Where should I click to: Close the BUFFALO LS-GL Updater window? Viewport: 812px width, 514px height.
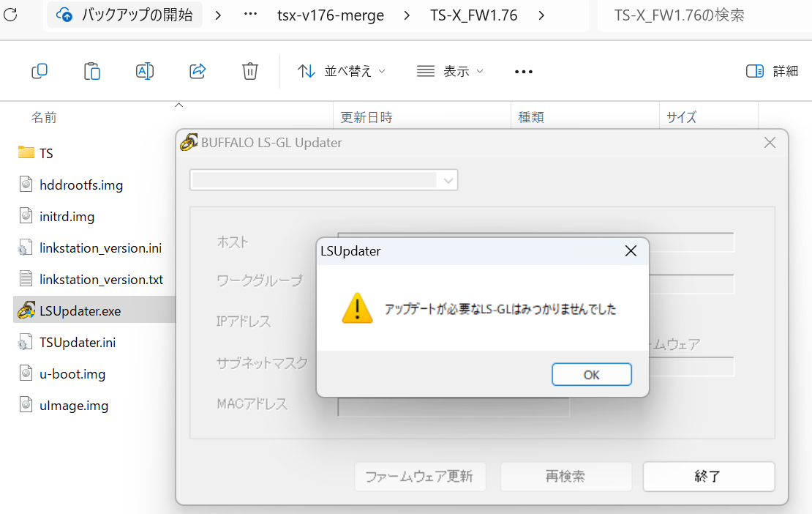coord(770,143)
